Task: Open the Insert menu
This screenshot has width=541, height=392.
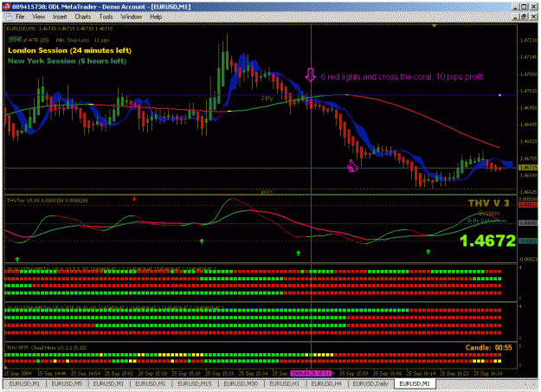Action: click(x=60, y=16)
